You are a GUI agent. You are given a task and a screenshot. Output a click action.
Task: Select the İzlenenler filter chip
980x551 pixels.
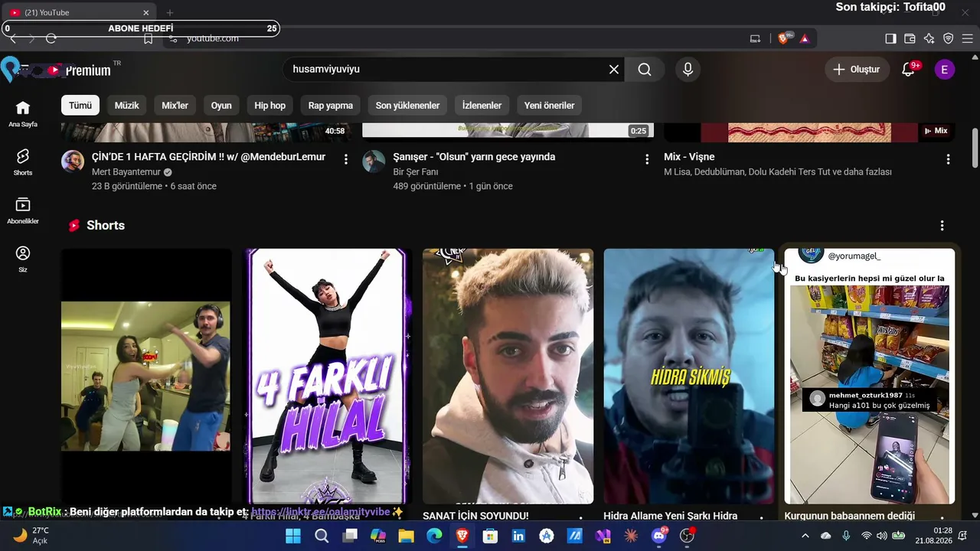click(x=482, y=106)
